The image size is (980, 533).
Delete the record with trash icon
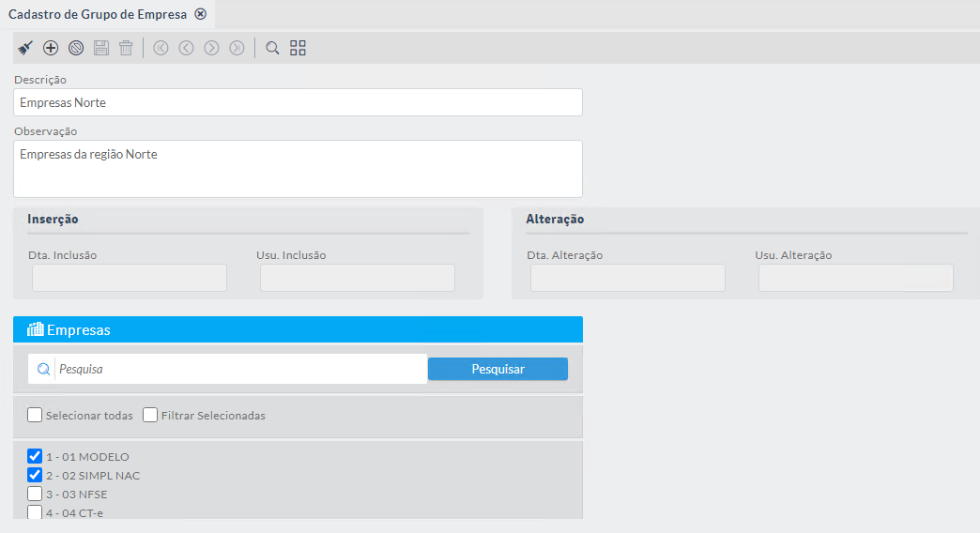[x=126, y=48]
